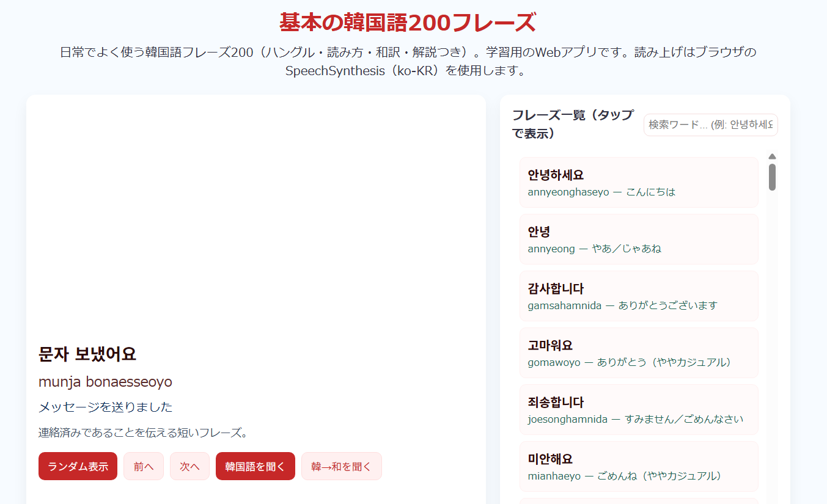The image size is (827, 504).
Task: Click the displayed Korean text 문자 보냈어요
Action: 87,354
